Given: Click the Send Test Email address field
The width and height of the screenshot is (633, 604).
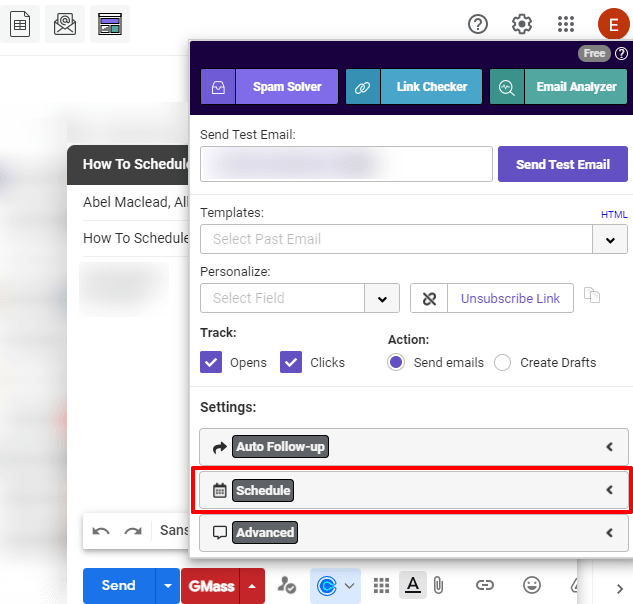Looking at the screenshot, I should coord(346,164).
